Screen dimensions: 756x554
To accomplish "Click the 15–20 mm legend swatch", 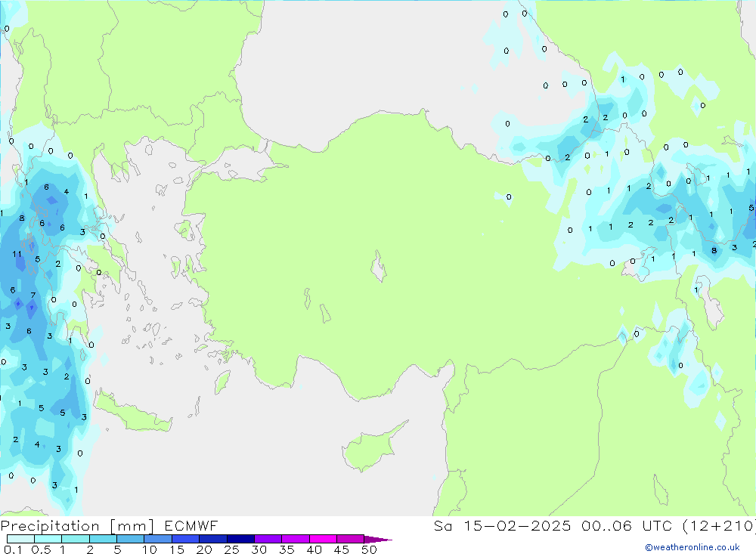I will tap(185, 539).
